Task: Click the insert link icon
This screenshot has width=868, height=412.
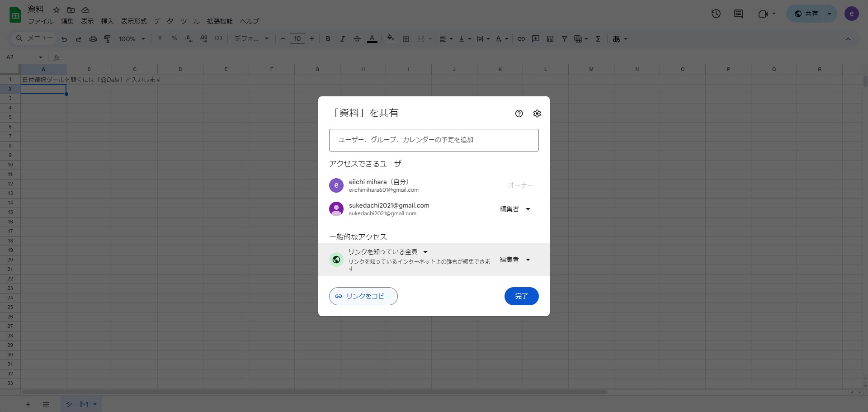Action: click(521, 39)
